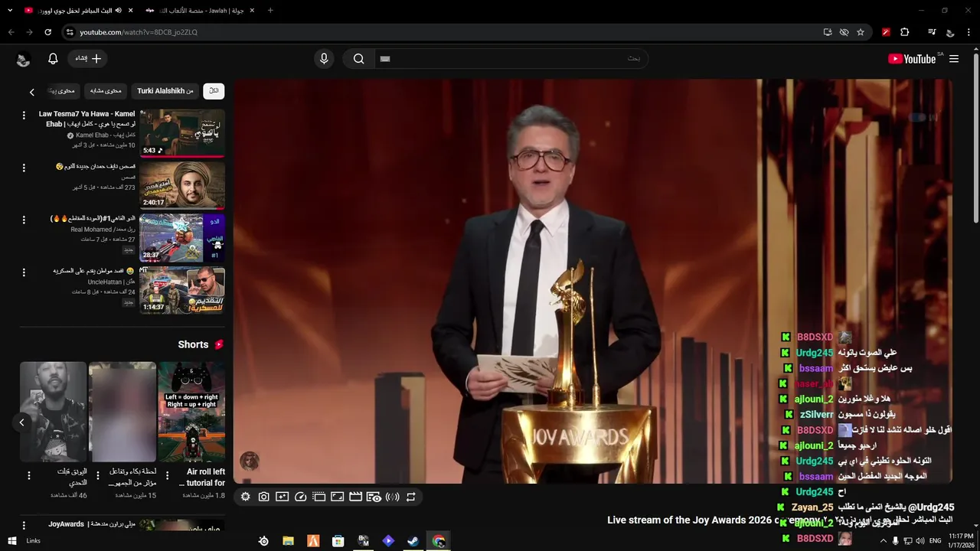The height and width of the screenshot is (551, 980).
Task: Open YouTube notifications bell
Action: pyautogui.click(x=53, y=59)
